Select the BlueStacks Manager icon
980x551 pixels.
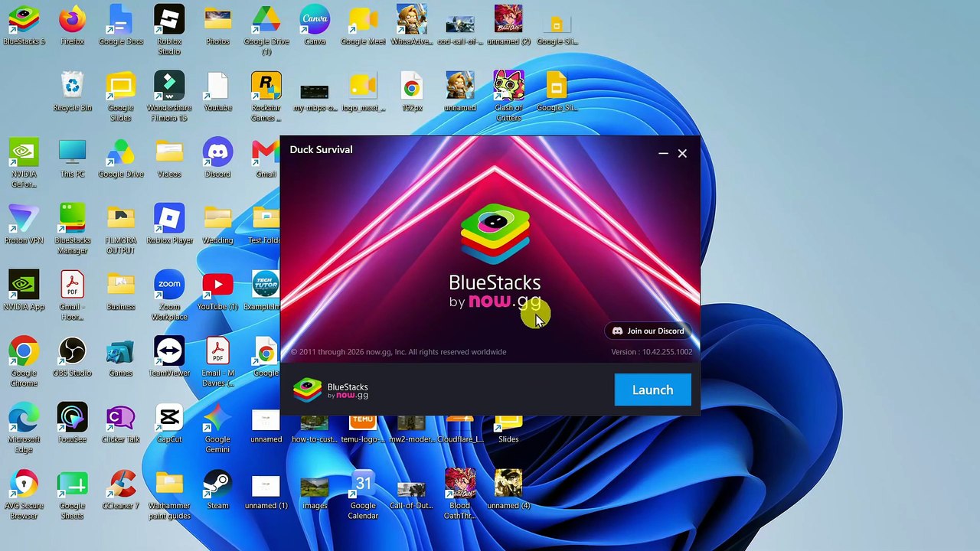[72, 230]
